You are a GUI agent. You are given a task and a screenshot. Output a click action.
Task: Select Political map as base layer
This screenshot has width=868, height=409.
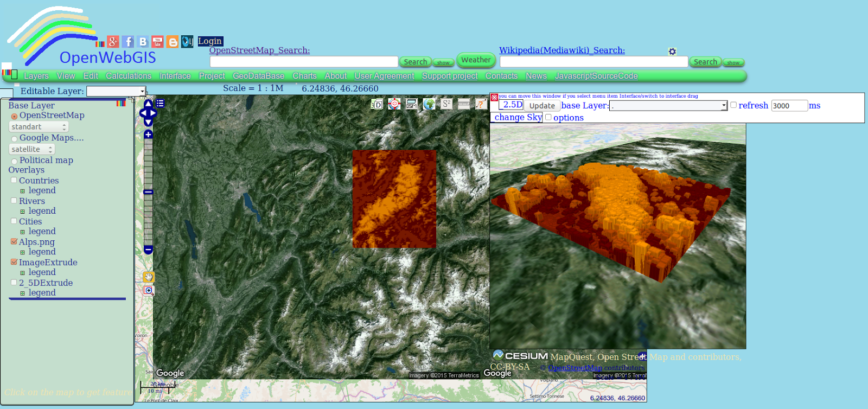pos(14,161)
